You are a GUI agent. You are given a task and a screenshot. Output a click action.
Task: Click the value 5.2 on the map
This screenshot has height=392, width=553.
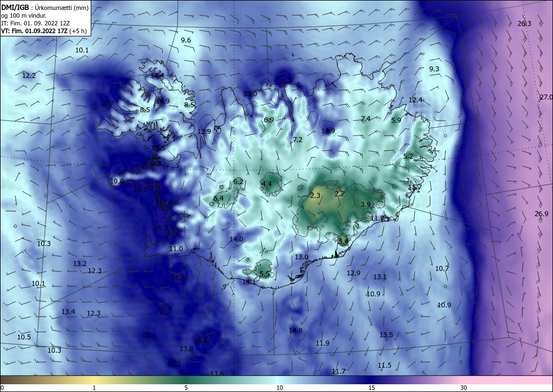pos(408,156)
